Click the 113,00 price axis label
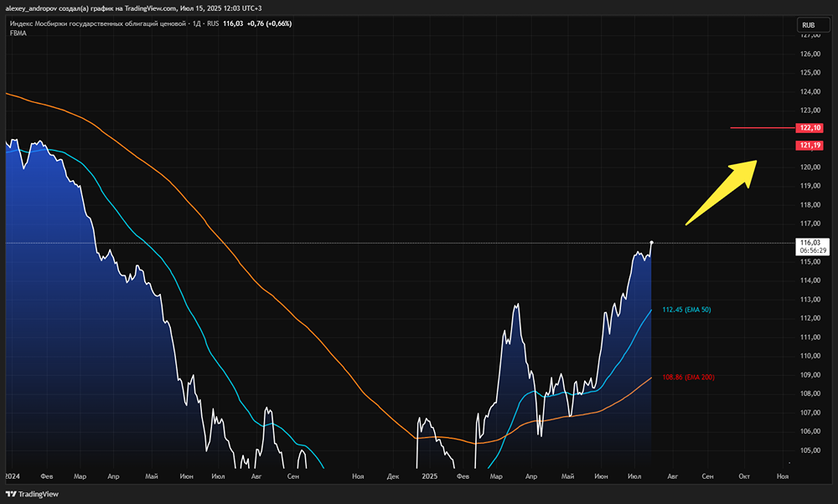This screenshot has width=838, height=504. pyautogui.click(x=810, y=300)
